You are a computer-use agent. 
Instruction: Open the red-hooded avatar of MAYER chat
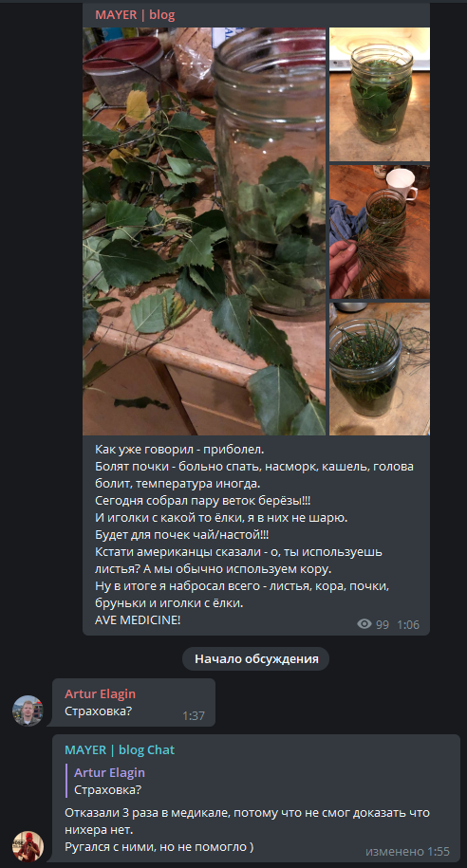pos(28,846)
